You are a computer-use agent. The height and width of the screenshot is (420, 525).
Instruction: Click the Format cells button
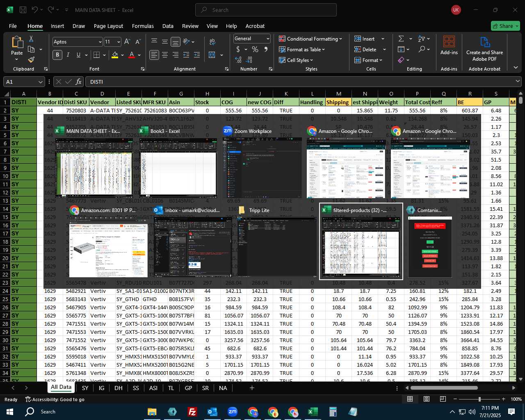pos(368,60)
